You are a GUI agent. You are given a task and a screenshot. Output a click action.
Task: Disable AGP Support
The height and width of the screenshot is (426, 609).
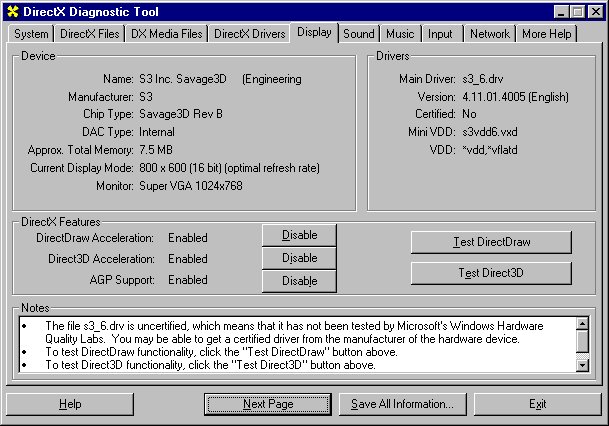click(x=299, y=281)
